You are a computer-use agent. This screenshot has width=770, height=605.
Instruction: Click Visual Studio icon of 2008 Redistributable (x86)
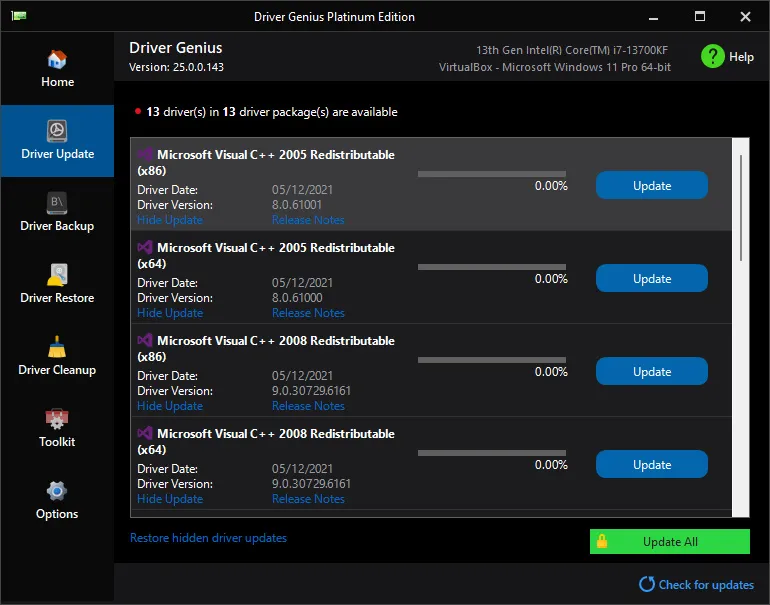coord(145,340)
